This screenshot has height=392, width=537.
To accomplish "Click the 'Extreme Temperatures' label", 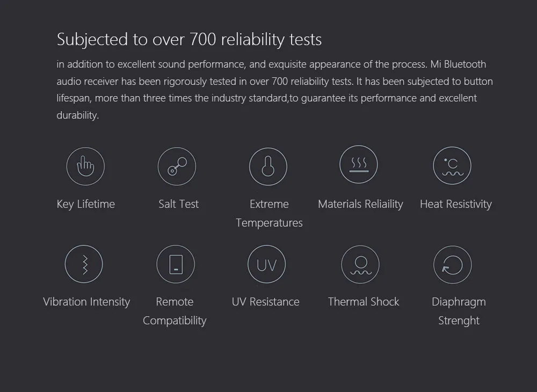I will [x=269, y=213].
